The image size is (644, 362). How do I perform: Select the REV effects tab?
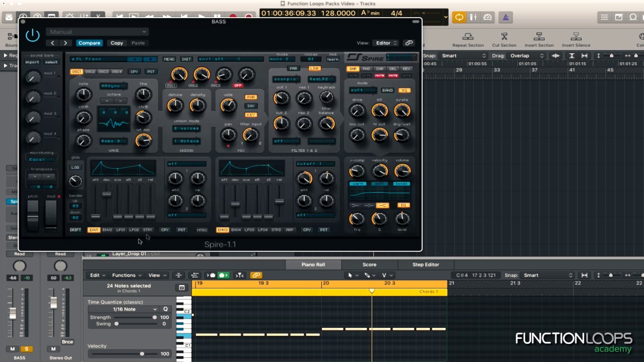coord(407,69)
